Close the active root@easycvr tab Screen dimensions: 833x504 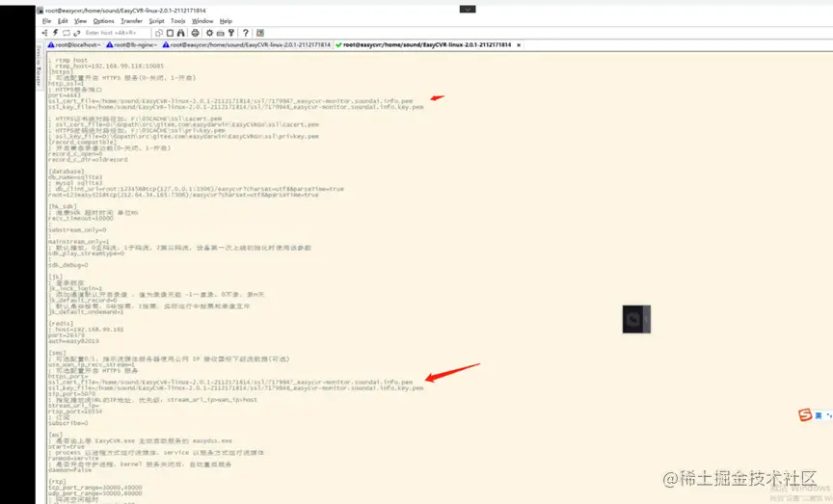tap(519, 45)
